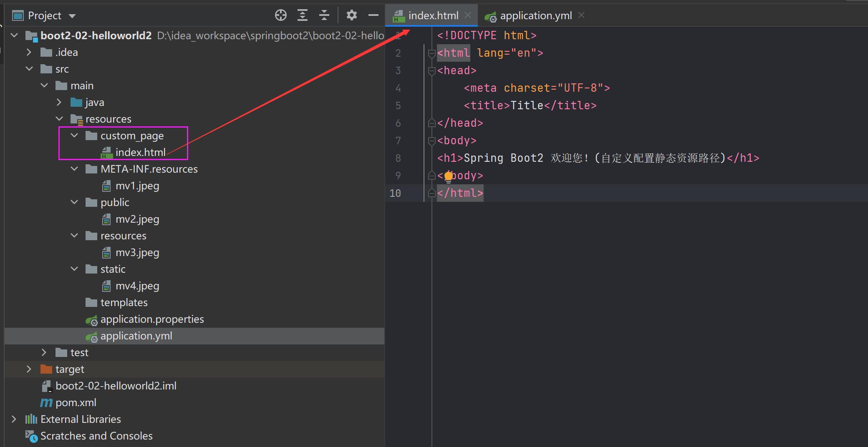The width and height of the screenshot is (868, 447).
Task: Select the mv3.jpeg image file
Action: [x=137, y=253]
